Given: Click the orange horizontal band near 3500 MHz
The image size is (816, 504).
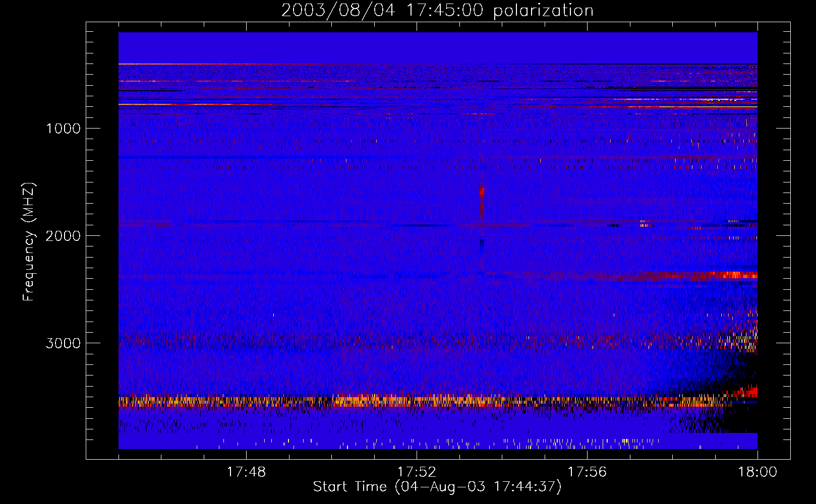Looking at the screenshot, I should [424, 401].
